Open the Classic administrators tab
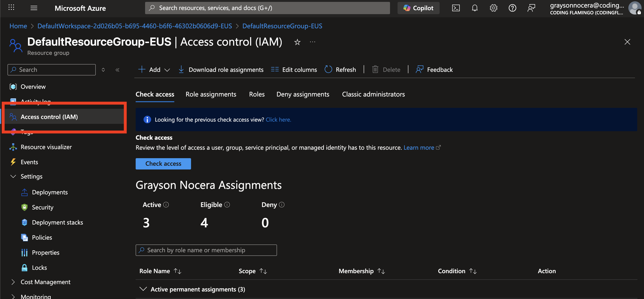Image resolution: width=644 pixels, height=299 pixels. (x=373, y=94)
